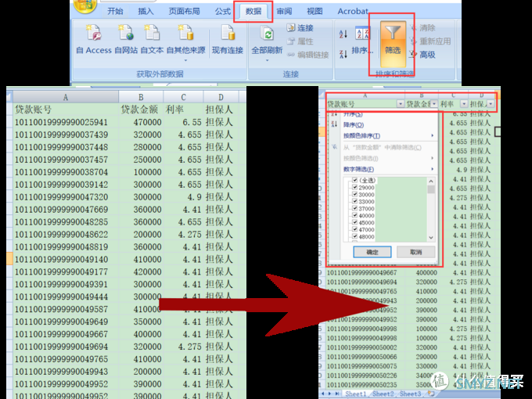Uncheck the 40000 filter checkbox
532x399 pixels.
click(354, 215)
